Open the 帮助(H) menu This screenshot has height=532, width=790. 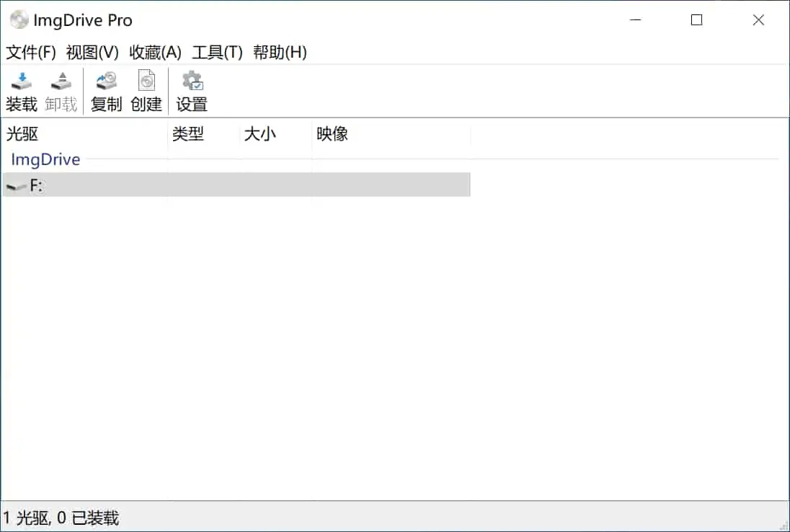pyautogui.click(x=280, y=52)
